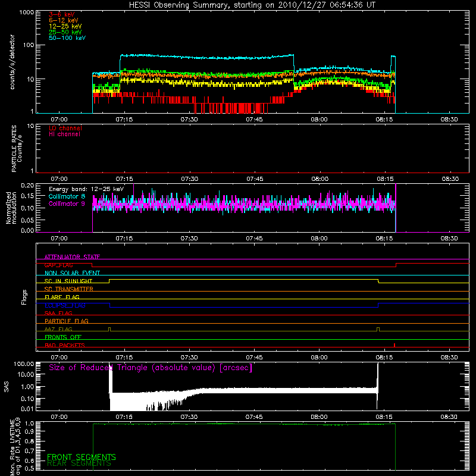Select the PARTICLE_FLAG label
Viewport: 476px width, 476px height.
[67, 321]
